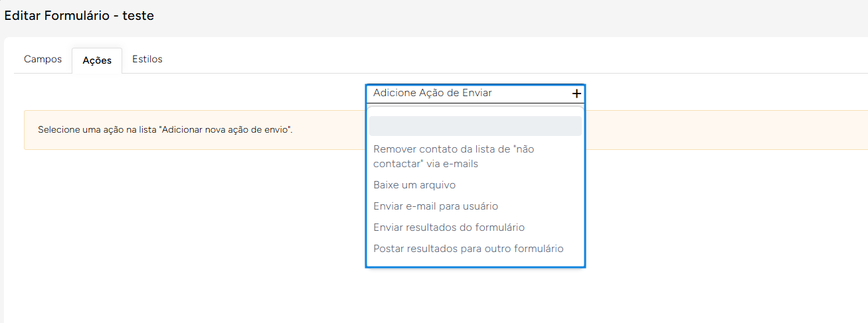
Task: Select "Postar resultados para outro formulário"
Action: pos(468,249)
